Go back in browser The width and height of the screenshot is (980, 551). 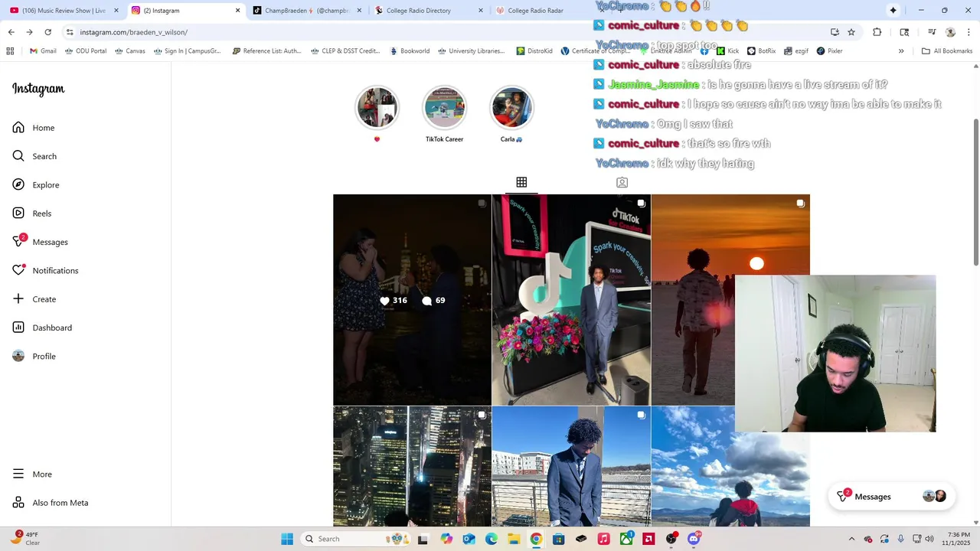click(x=11, y=32)
